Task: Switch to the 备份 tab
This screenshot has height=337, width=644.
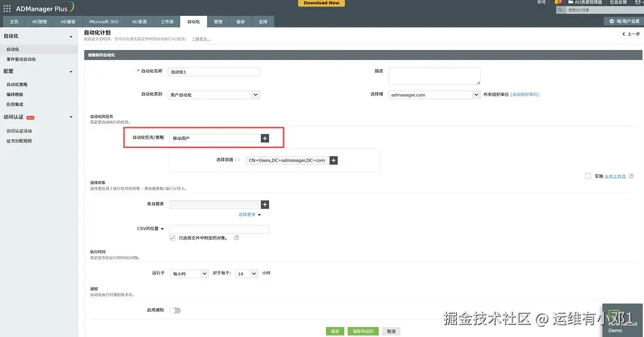Action: (x=240, y=21)
